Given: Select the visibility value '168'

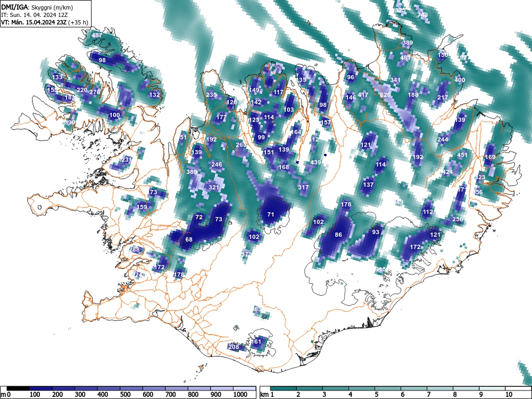Looking at the screenshot, I should point(284,167).
